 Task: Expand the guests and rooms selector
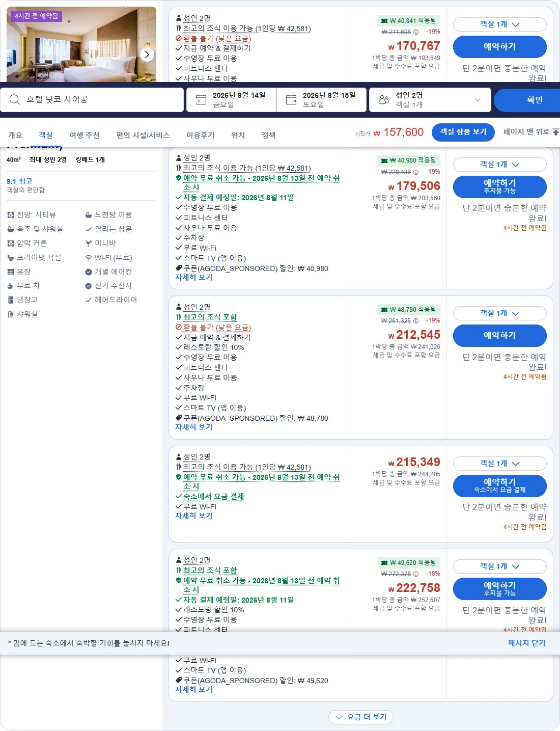(x=430, y=100)
